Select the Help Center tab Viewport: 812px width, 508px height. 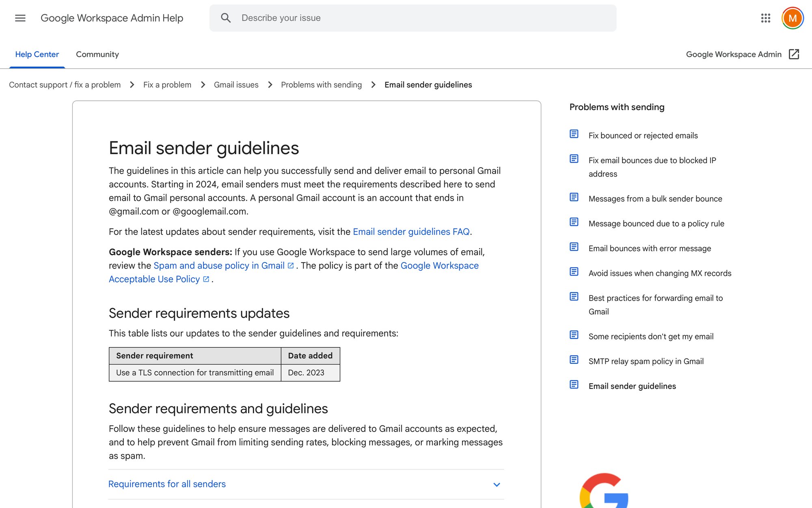[x=37, y=54]
